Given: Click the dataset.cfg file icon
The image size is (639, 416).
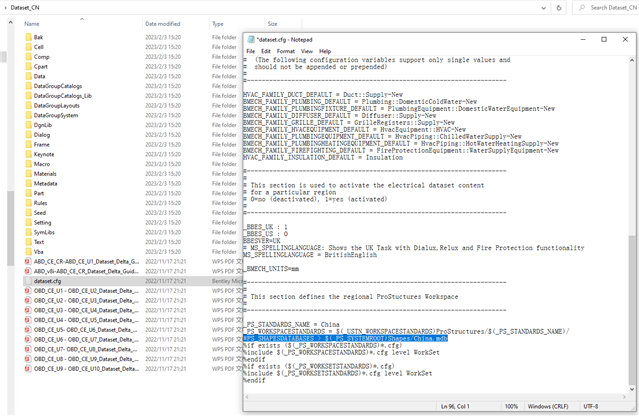Looking at the screenshot, I should pos(28,281).
